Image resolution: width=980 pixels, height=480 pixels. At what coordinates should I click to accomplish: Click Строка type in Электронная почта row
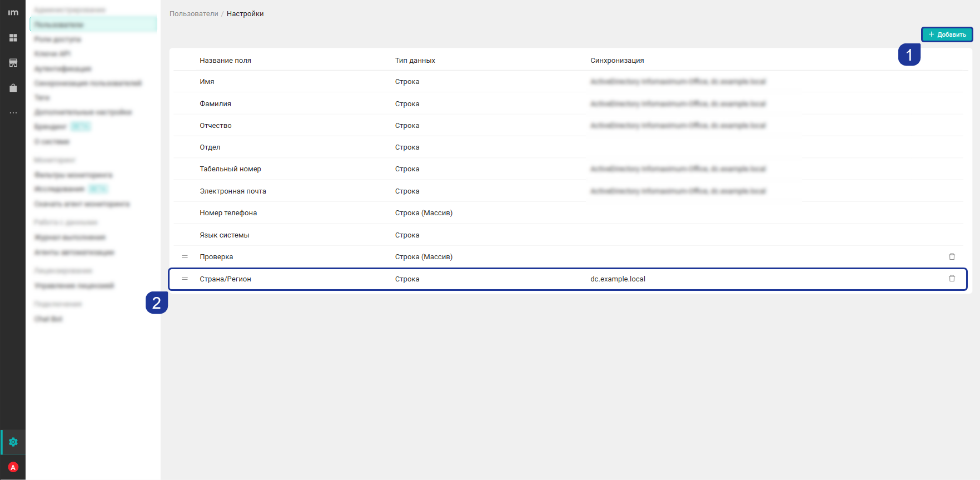pyautogui.click(x=407, y=191)
